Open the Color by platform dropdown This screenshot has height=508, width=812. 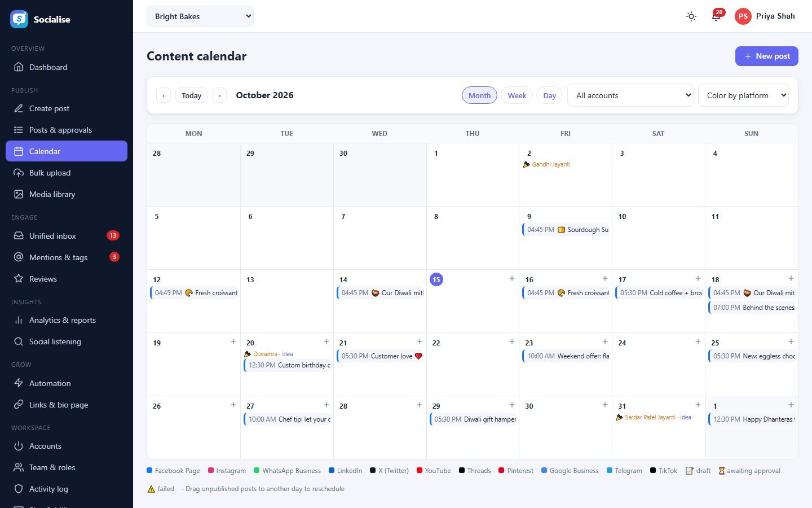tap(744, 95)
